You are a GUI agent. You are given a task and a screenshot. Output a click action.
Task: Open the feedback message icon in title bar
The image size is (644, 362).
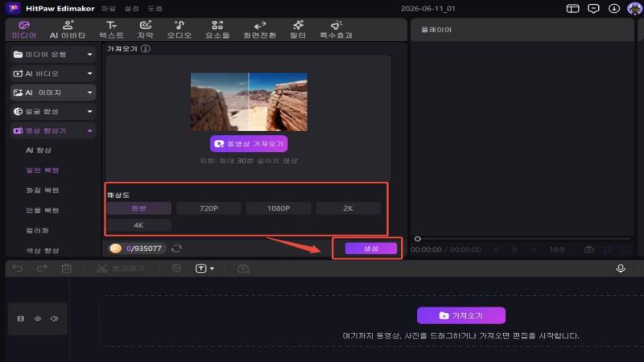593,9
